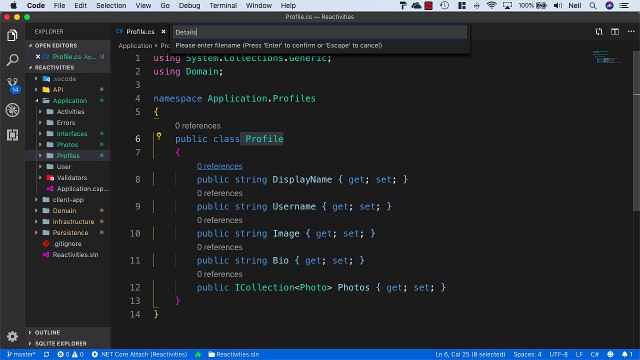Open the volume menu bar icon
The height and width of the screenshot is (360, 640).
point(558,5)
